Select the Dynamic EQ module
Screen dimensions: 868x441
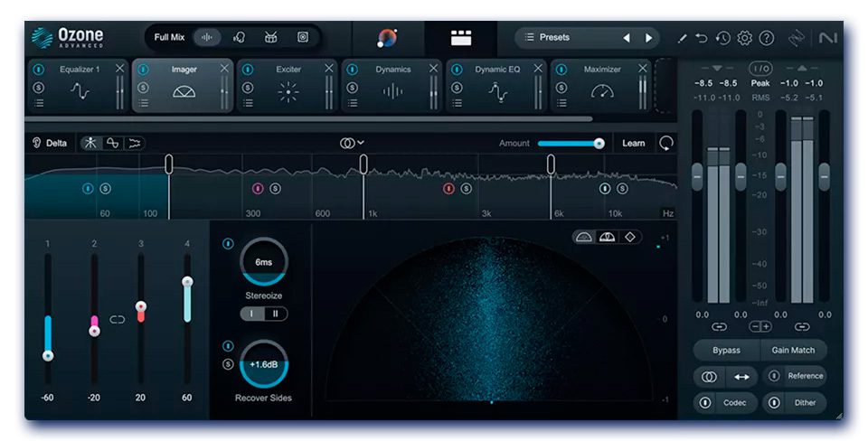(497, 87)
